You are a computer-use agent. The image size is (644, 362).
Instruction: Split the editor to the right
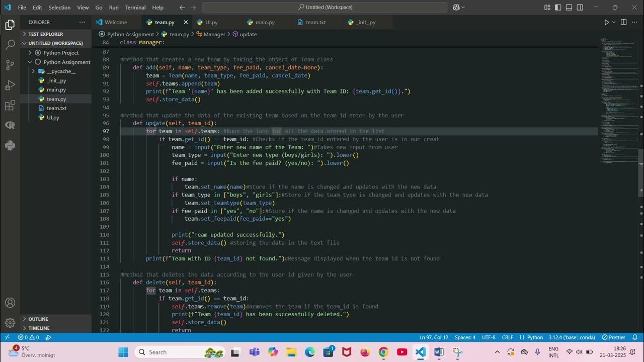click(623, 22)
